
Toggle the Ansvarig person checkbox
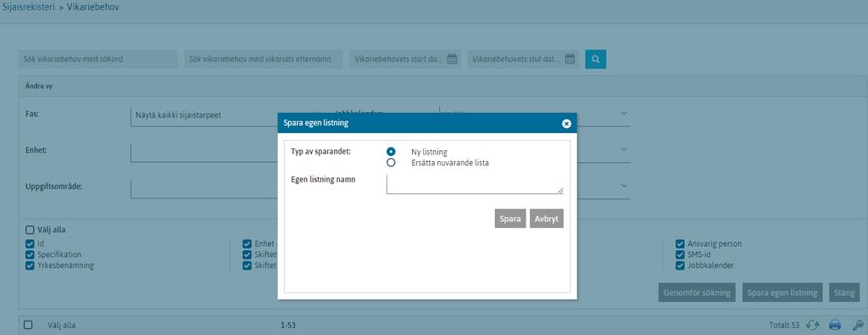click(x=681, y=243)
